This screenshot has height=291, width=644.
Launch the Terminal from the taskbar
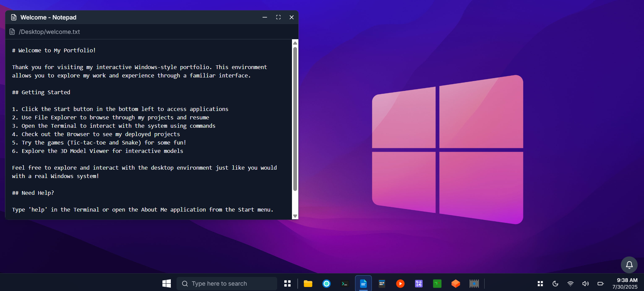pyautogui.click(x=345, y=284)
